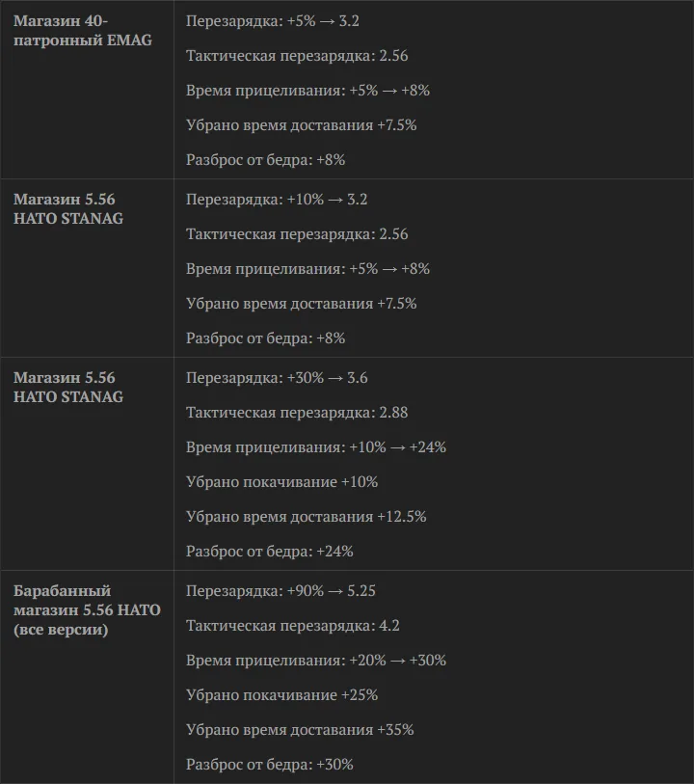Viewport: 694px width, 784px height.
Task: Click 'Время прицеливания: +10% → +24%'
Action: coord(316,447)
